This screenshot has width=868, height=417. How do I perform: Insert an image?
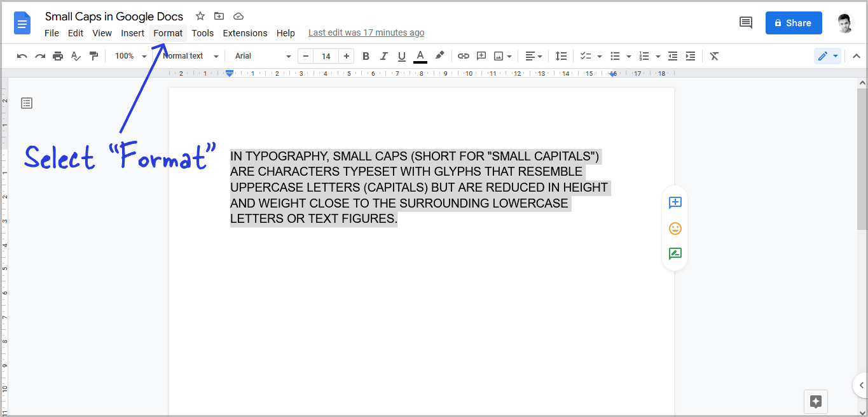499,56
